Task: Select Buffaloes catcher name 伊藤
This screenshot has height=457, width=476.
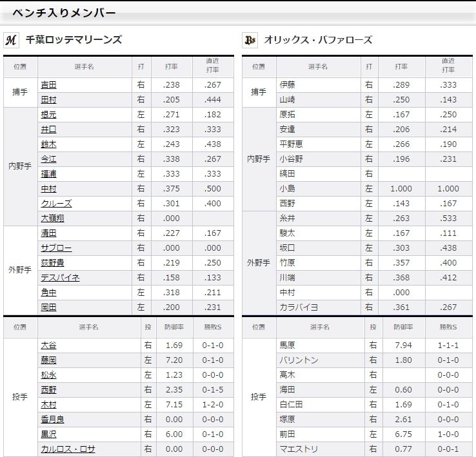Action: click(287, 85)
